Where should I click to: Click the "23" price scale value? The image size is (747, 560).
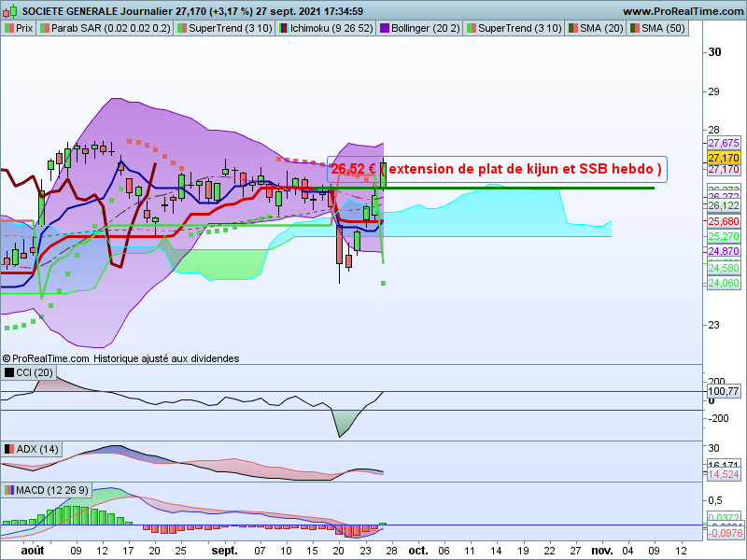pos(713,325)
